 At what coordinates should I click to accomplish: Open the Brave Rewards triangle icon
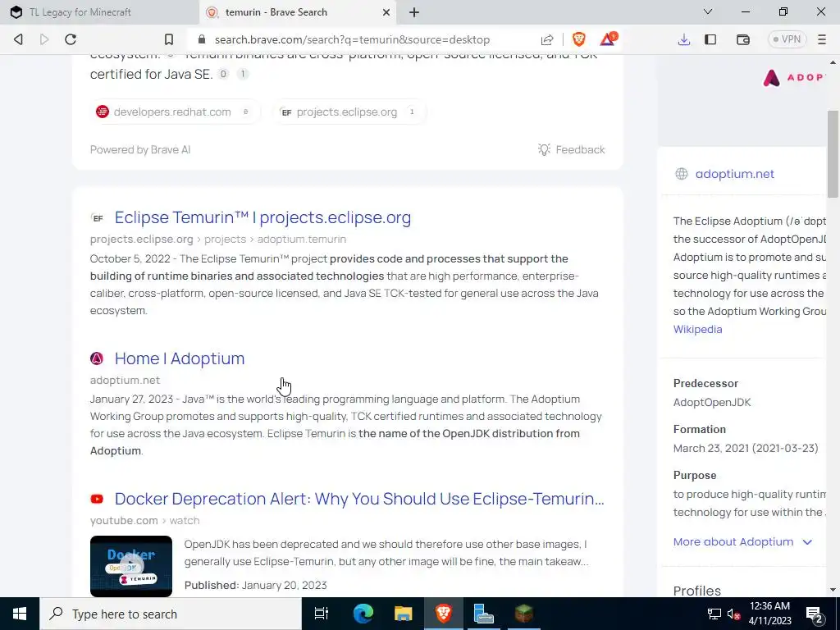[x=608, y=39]
